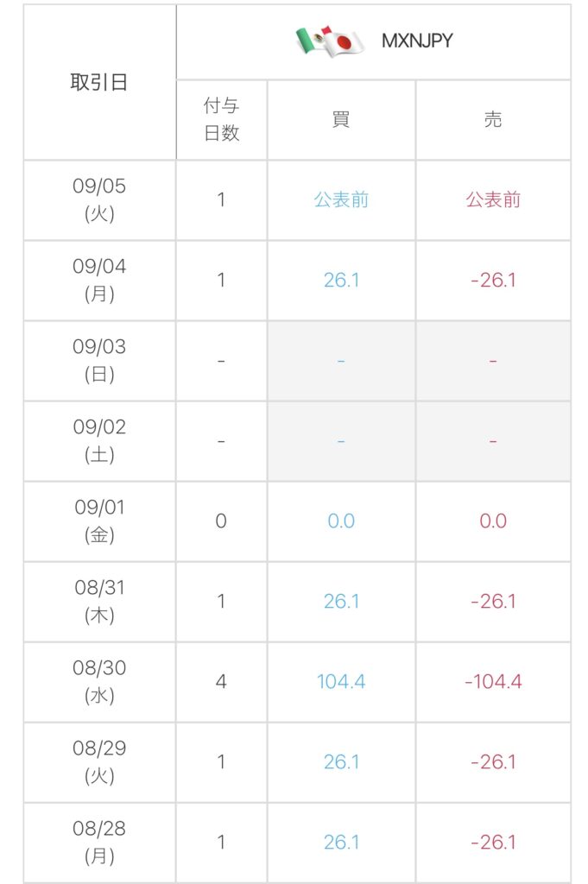The width and height of the screenshot is (588, 884).
Task: Select the 08/28 (月) date cell
Action: [99, 843]
